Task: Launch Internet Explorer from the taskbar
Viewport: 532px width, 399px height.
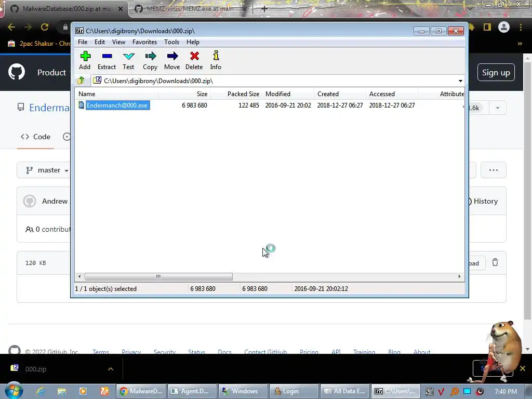Action: click(41, 391)
